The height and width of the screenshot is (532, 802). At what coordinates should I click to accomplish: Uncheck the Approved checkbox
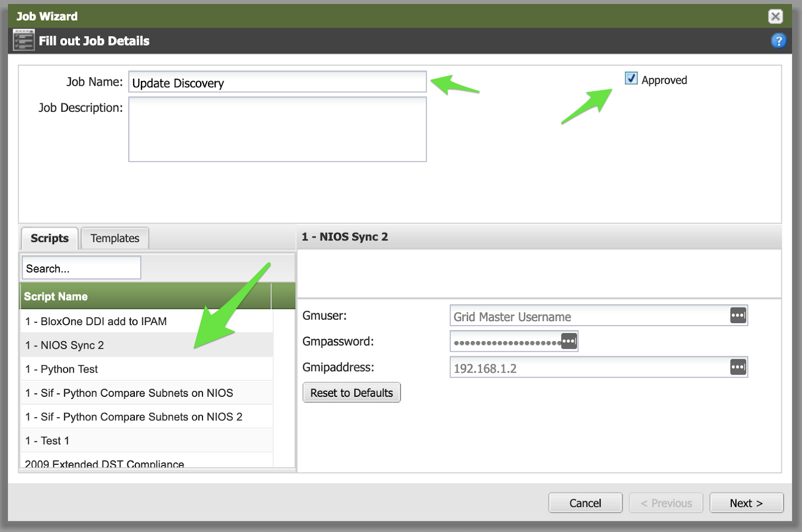[x=631, y=79]
